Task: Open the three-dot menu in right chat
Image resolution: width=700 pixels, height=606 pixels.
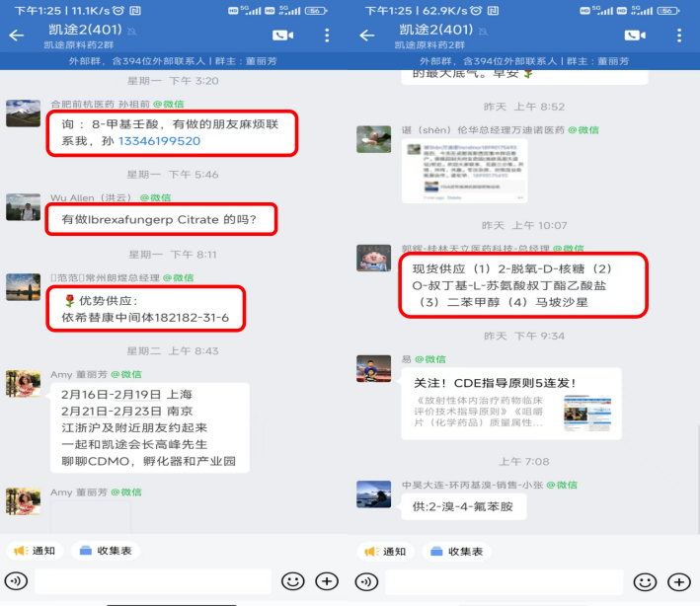Action: [679, 36]
